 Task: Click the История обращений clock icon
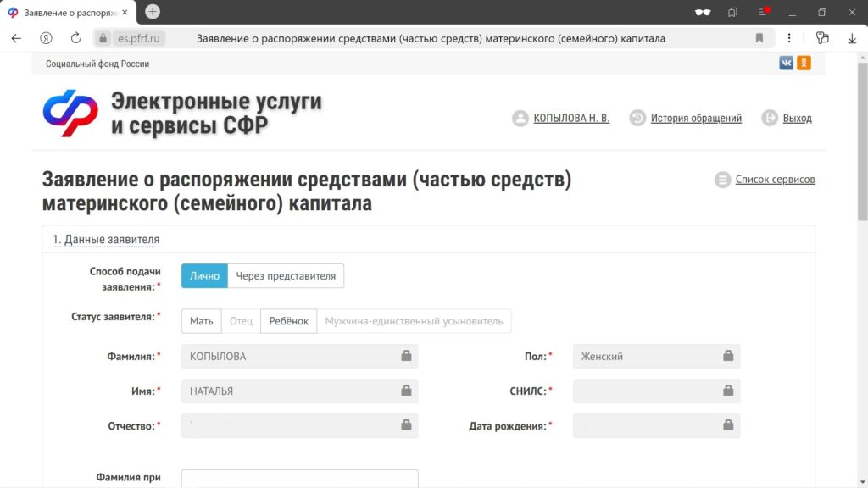click(x=637, y=118)
